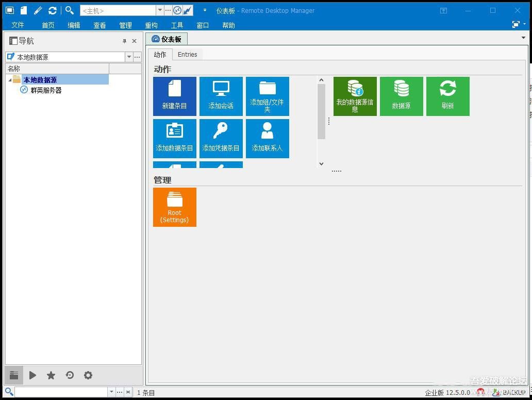Click the 添加组/文件夹 tile

point(267,96)
